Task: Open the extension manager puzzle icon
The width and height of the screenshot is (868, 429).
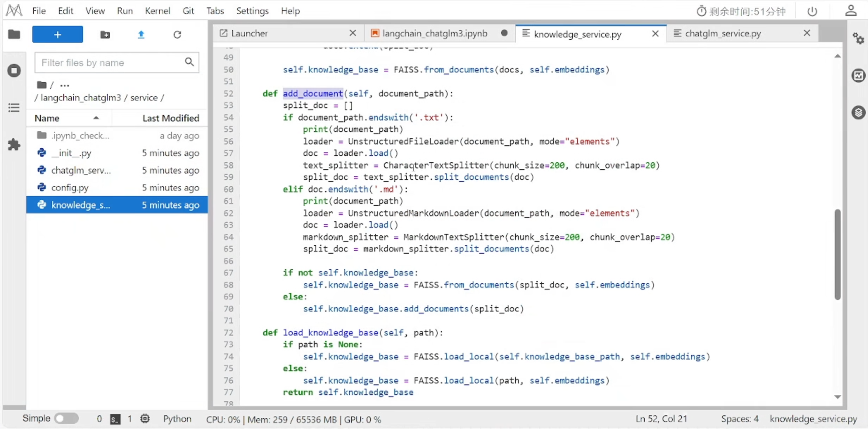Action: 14,144
